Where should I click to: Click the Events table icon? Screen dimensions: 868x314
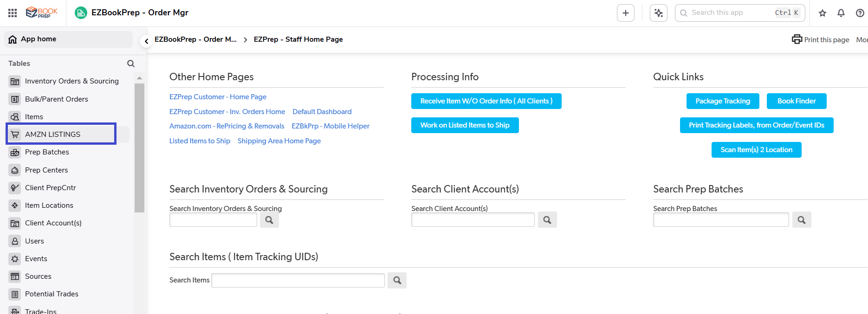coord(15,259)
